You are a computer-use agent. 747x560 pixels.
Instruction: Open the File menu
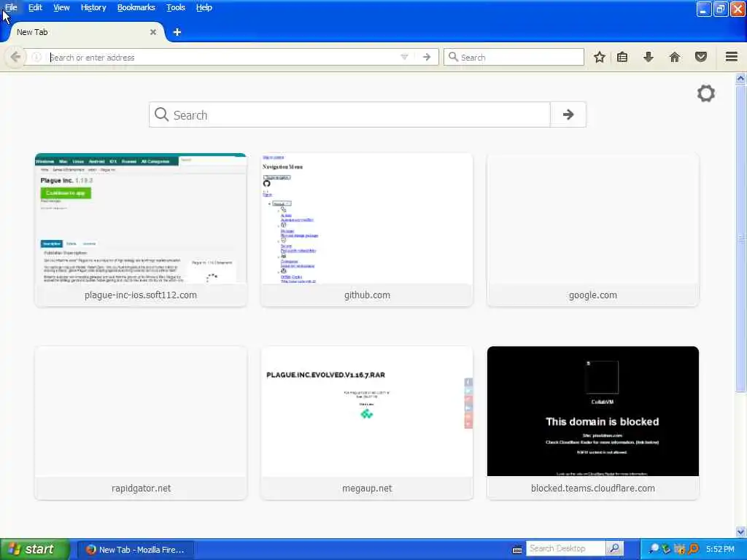(x=11, y=7)
